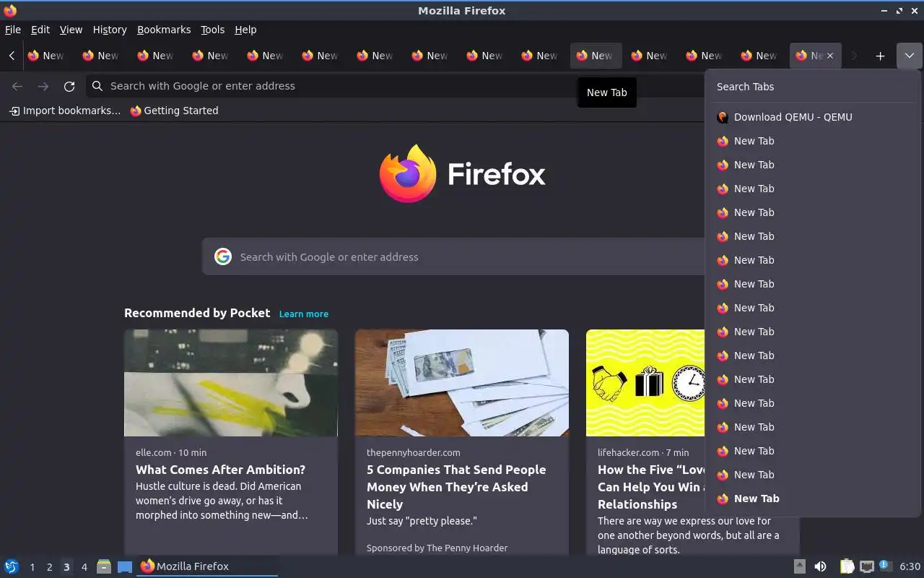
Task: Open the clipboard manager tray icon
Action: click(x=847, y=566)
